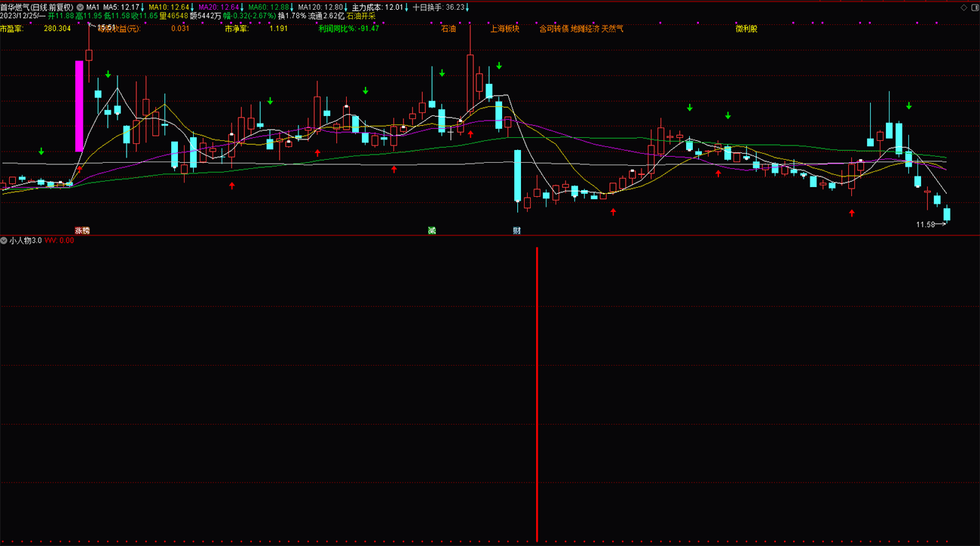Click the cyan arrow next to MA5
Viewport: 980px width, 546px height.
click(x=142, y=7)
